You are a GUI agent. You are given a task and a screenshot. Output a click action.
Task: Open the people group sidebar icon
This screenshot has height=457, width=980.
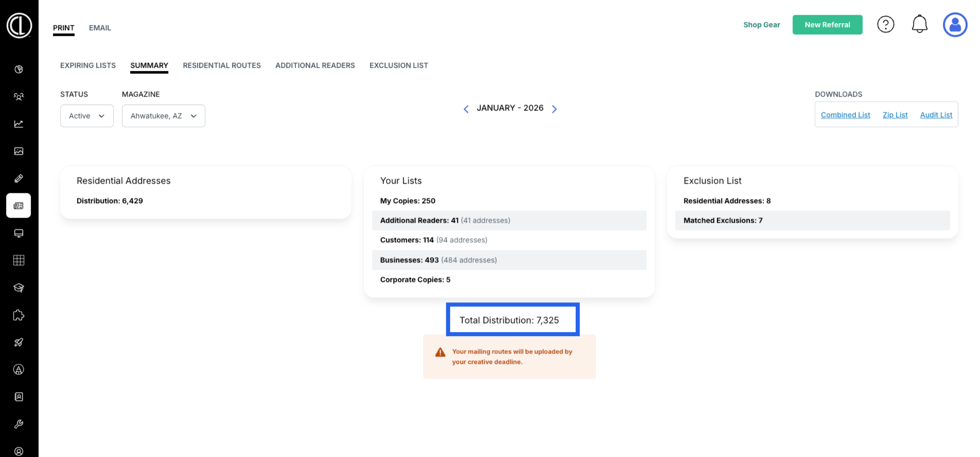coord(19,96)
